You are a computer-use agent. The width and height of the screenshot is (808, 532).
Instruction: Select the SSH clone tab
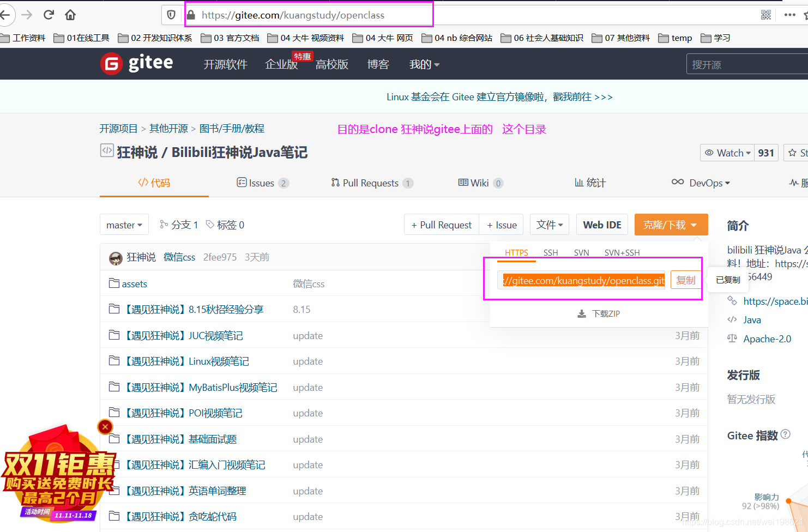pyautogui.click(x=551, y=253)
